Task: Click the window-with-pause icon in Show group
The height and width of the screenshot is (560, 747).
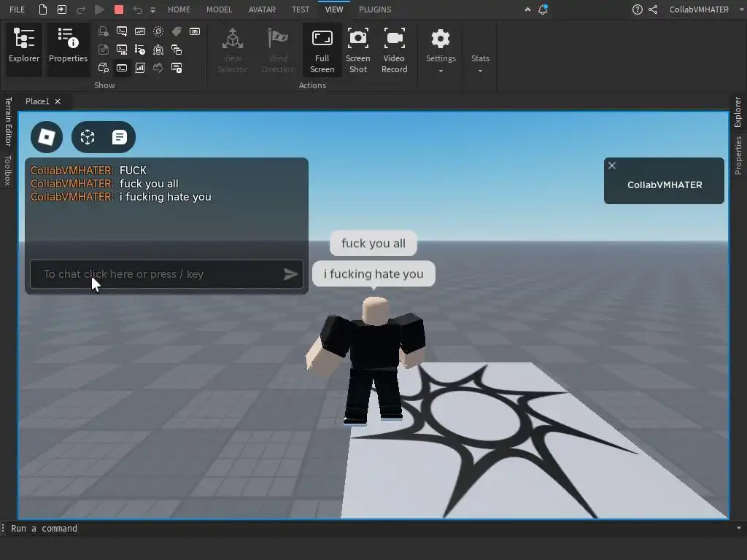Action: click(x=177, y=68)
